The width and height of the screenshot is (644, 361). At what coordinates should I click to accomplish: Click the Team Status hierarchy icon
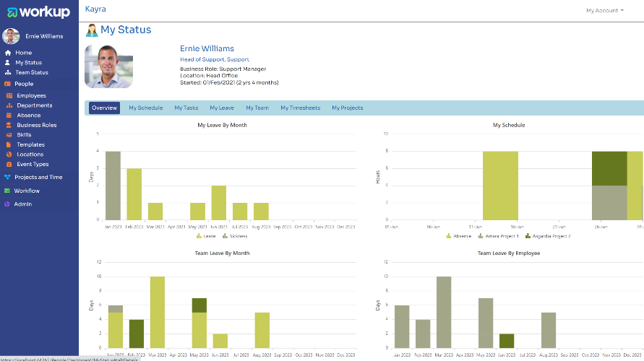(8, 72)
